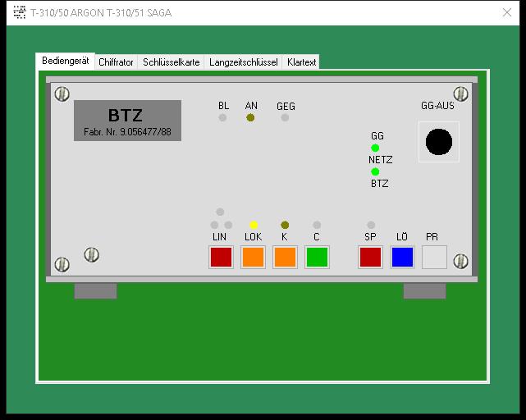Click the GG-AUS label
526x420 pixels.
pos(437,106)
